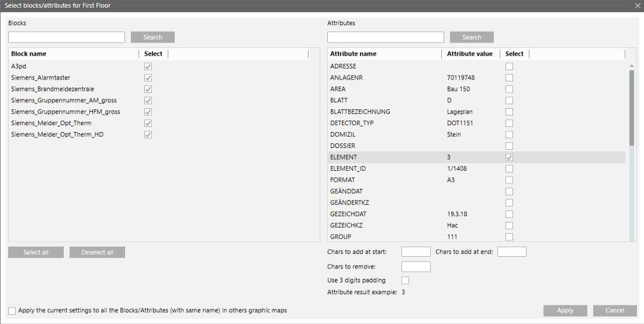This screenshot has width=644, height=324.
Task: Uncheck the ELEMENT attribute checkbox
Action: [510, 157]
